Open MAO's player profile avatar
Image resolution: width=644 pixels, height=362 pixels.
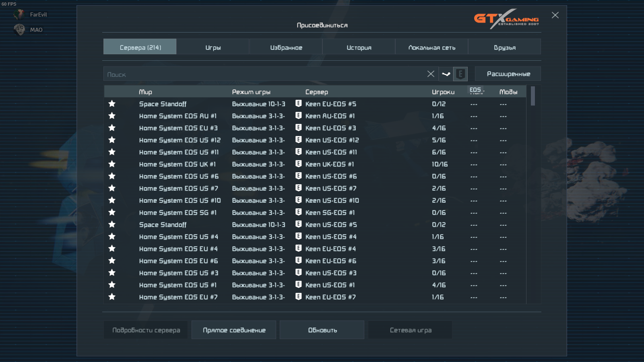[x=19, y=30]
